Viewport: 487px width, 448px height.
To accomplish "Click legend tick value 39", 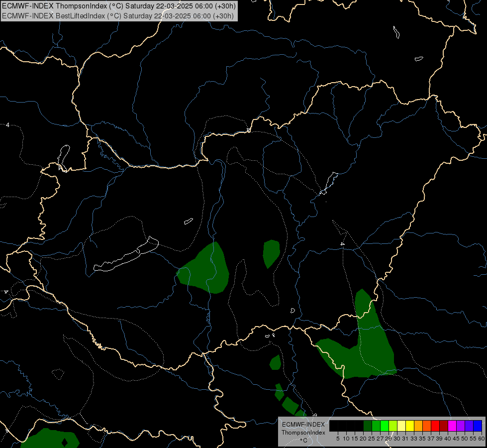I will (439, 439).
